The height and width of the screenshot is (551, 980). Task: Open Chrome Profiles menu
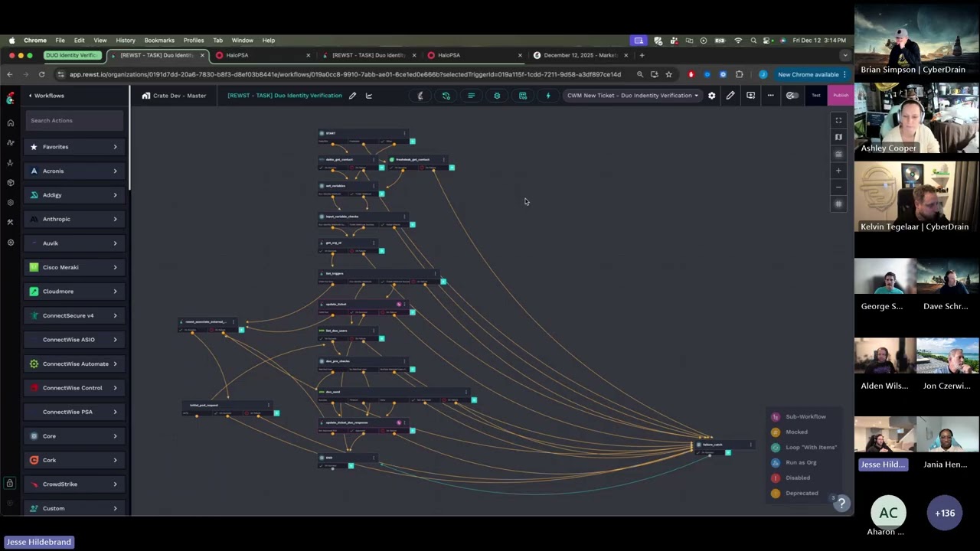pyautogui.click(x=194, y=40)
